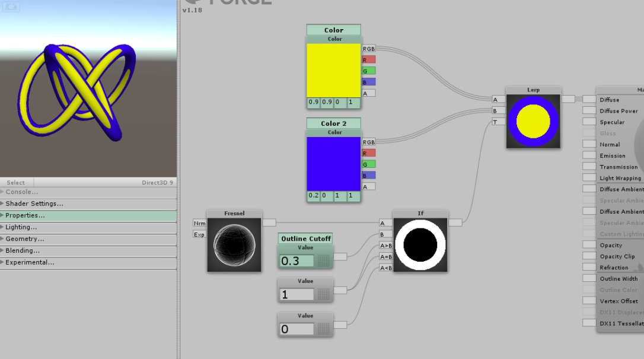Click the Exp input port on the Fresnel node
The image size is (644, 359).
click(x=200, y=234)
